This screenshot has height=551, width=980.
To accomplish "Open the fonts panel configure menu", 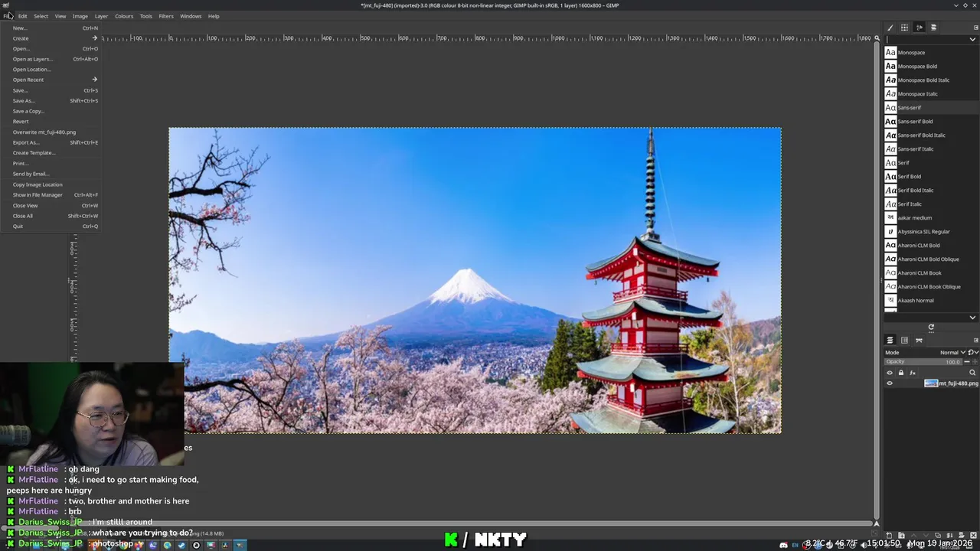I will click(x=975, y=28).
